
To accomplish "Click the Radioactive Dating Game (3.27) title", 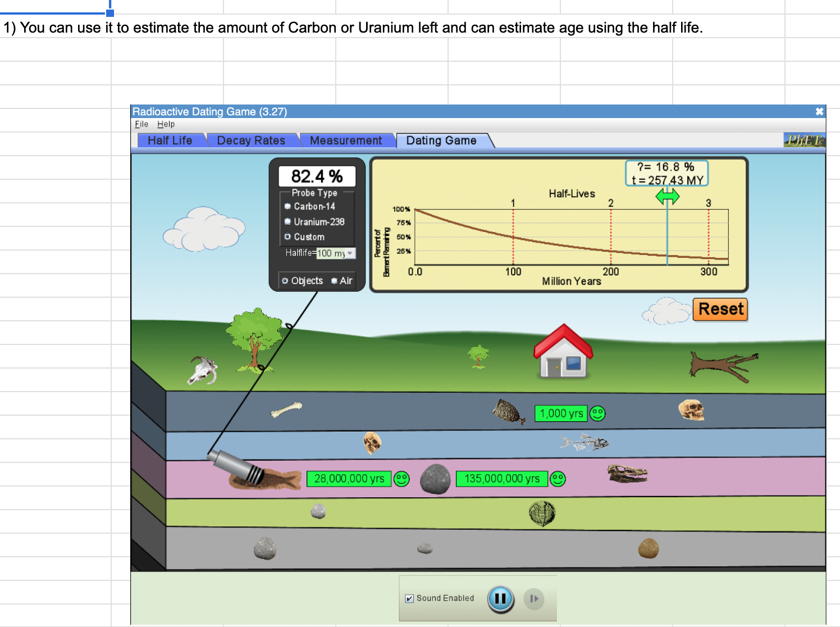I will [x=210, y=111].
